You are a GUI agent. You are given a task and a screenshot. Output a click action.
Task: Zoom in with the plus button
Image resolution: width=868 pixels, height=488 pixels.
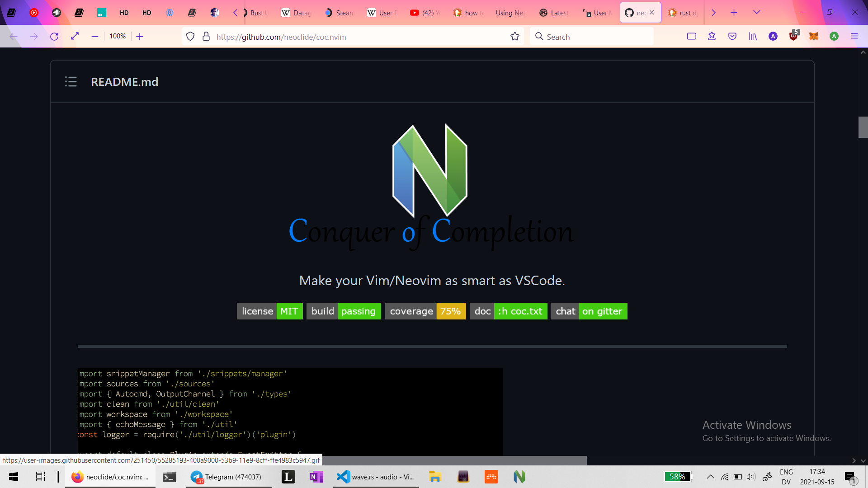click(140, 37)
